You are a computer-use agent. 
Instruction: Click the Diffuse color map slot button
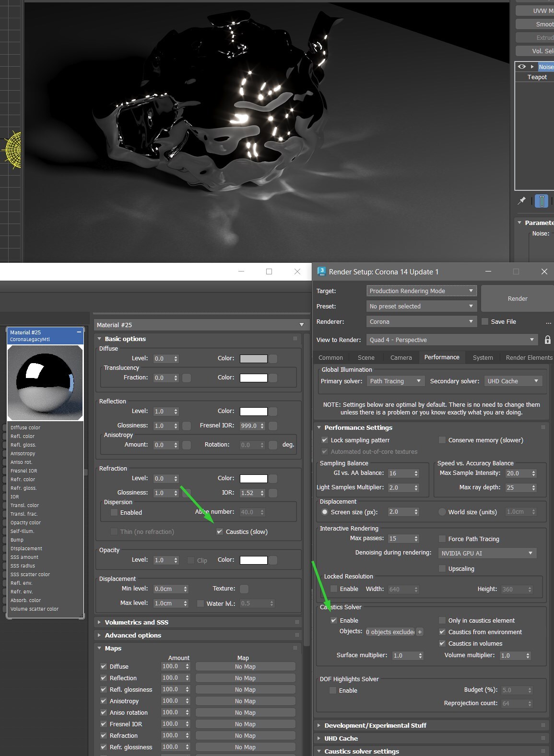pyautogui.click(x=272, y=358)
